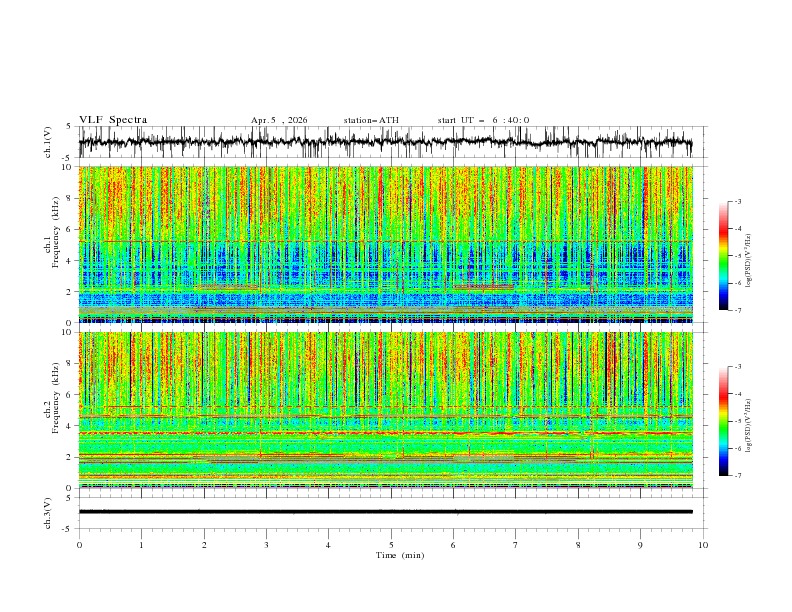Viewport: 792px width, 612px height.
Task: Click time axis tick label '10'
Action: point(703,545)
